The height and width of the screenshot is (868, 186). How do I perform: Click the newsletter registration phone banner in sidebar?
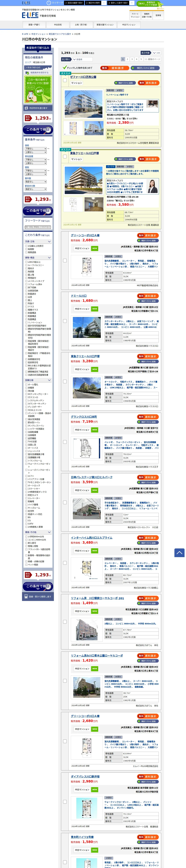tap(38, 89)
